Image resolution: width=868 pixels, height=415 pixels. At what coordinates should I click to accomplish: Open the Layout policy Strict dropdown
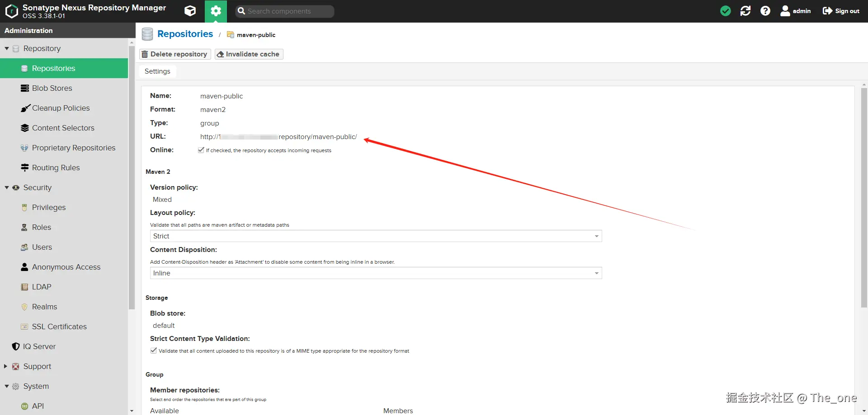pos(376,236)
